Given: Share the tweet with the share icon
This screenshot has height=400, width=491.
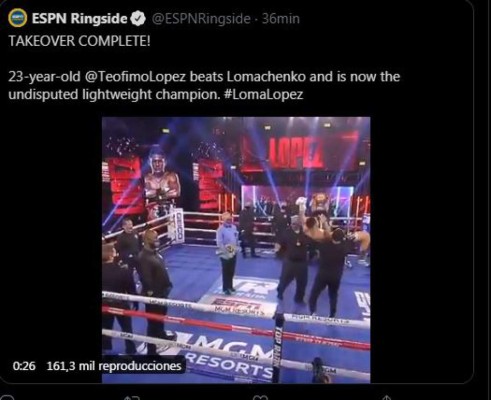Looking at the screenshot, I should (x=387, y=398).
